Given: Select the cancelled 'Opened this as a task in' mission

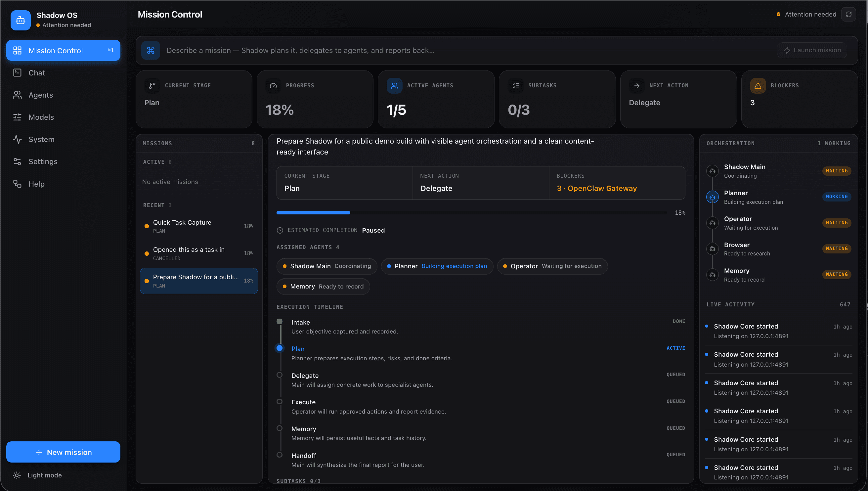Looking at the screenshot, I should [x=199, y=253].
